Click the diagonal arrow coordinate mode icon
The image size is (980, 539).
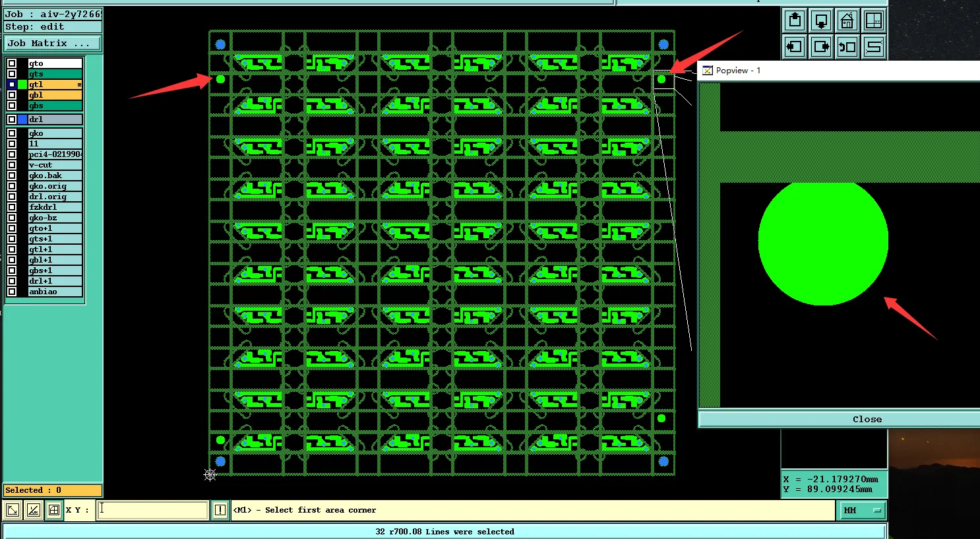point(13,510)
